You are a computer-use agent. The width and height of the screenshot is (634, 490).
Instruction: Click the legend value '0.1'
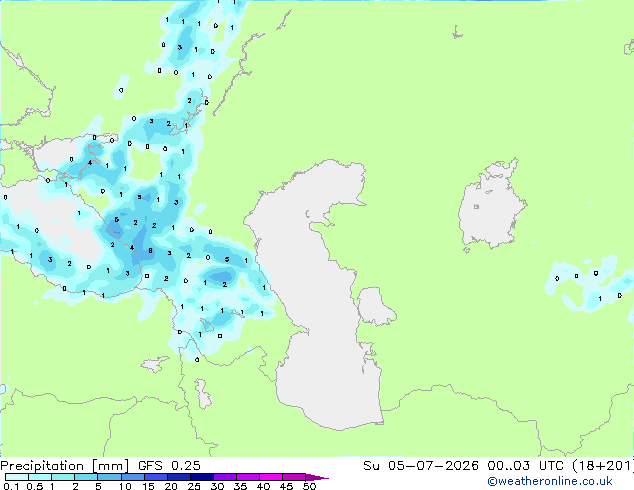[x=11, y=486]
